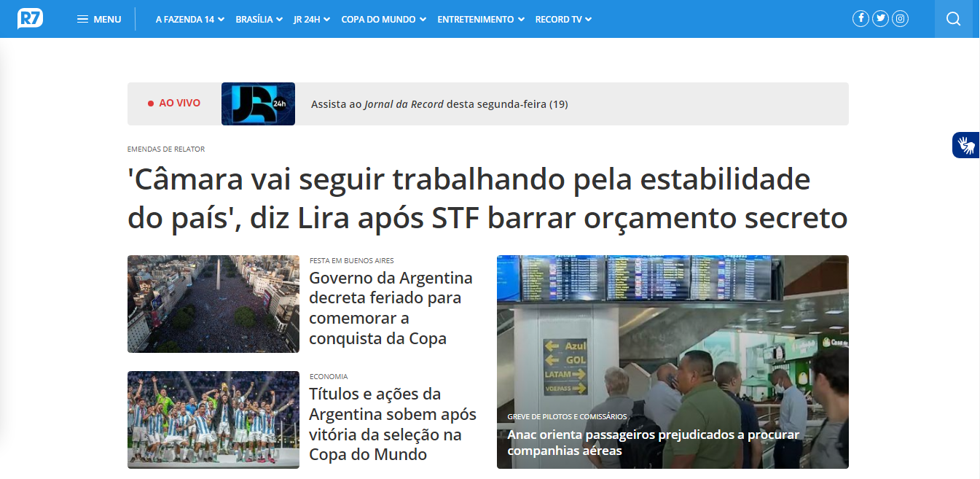Open the Câmara headline about orçamento secreto
Viewport: 980px width, 479px height.
[x=487, y=199]
